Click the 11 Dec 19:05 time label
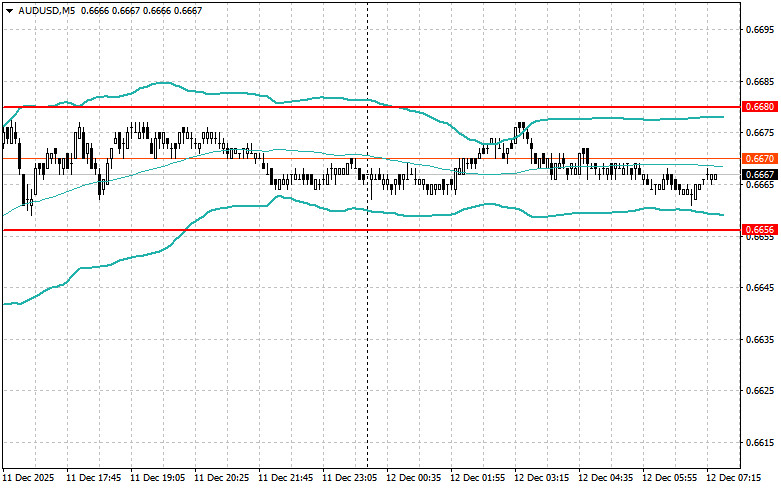The height and width of the screenshot is (489, 781). pyautogui.click(x=157, y=478)
